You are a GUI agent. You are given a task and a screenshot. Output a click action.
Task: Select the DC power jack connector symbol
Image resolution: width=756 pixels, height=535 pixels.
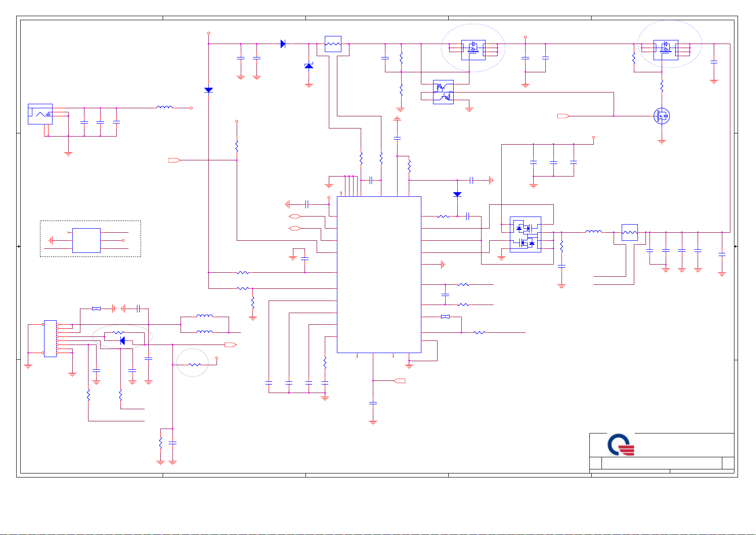click(40, 114)
